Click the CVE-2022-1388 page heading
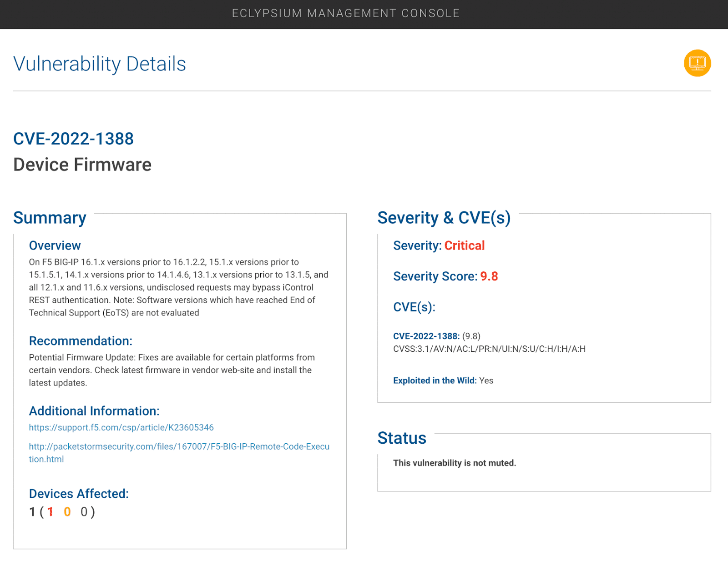728x561 pixels. [73, 139]
